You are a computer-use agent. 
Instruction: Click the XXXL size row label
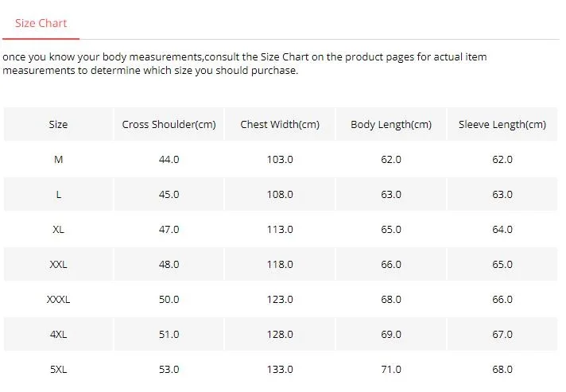click(58, 299)
